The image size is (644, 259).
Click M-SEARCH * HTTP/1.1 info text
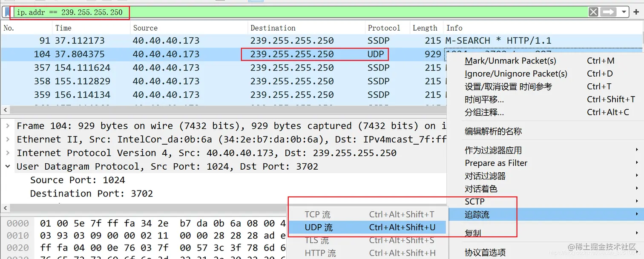498,41
